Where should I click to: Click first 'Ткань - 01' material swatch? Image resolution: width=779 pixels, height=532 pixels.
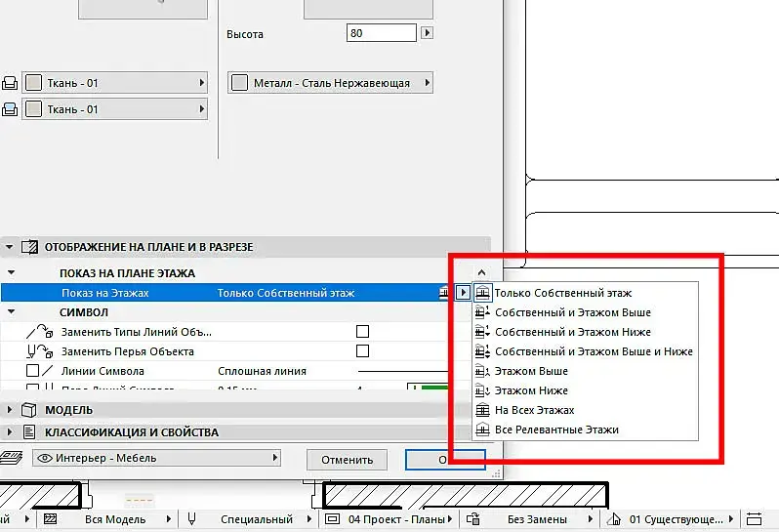33,82
